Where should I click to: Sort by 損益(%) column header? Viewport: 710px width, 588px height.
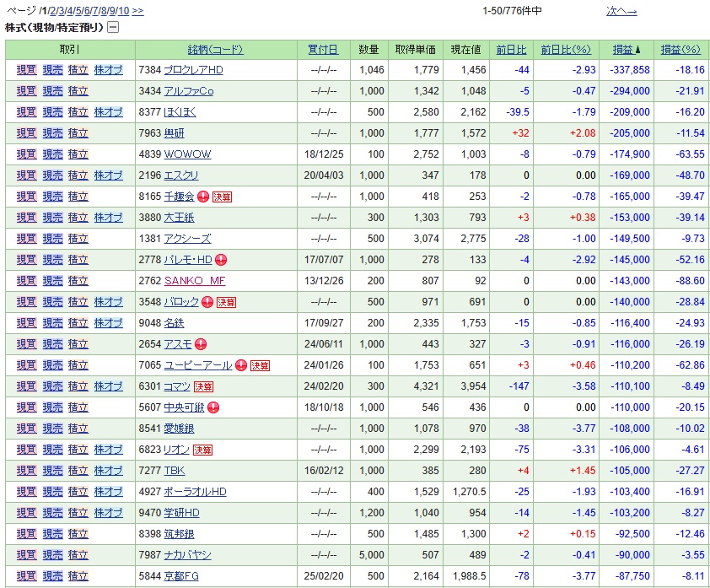(680, 50)
